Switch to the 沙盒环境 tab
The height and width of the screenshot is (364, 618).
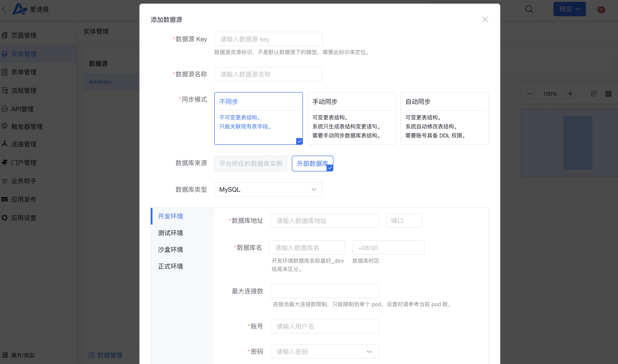[182, 249]
